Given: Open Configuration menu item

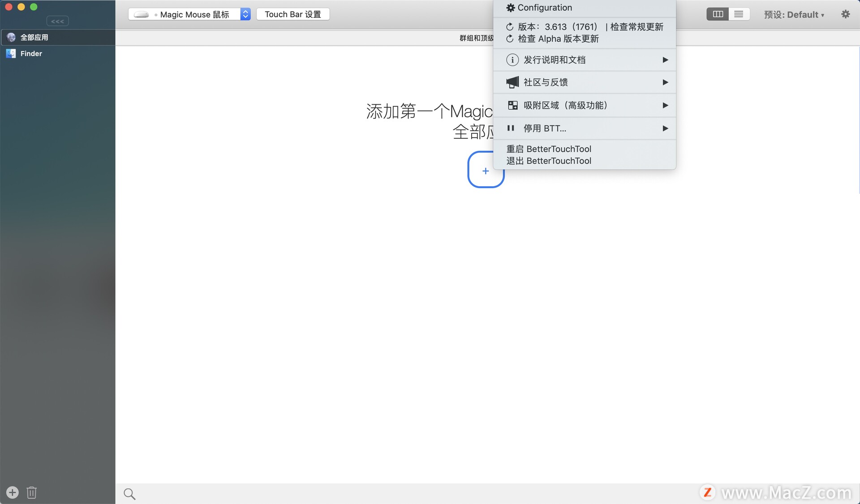Looking at the screenshot, I should click(x=584, y=8).
